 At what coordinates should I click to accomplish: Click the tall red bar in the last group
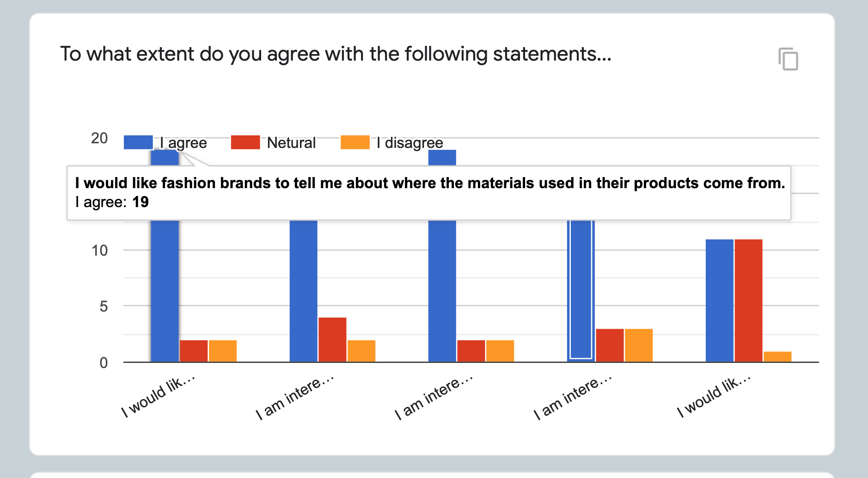click(x=748, y=300)
